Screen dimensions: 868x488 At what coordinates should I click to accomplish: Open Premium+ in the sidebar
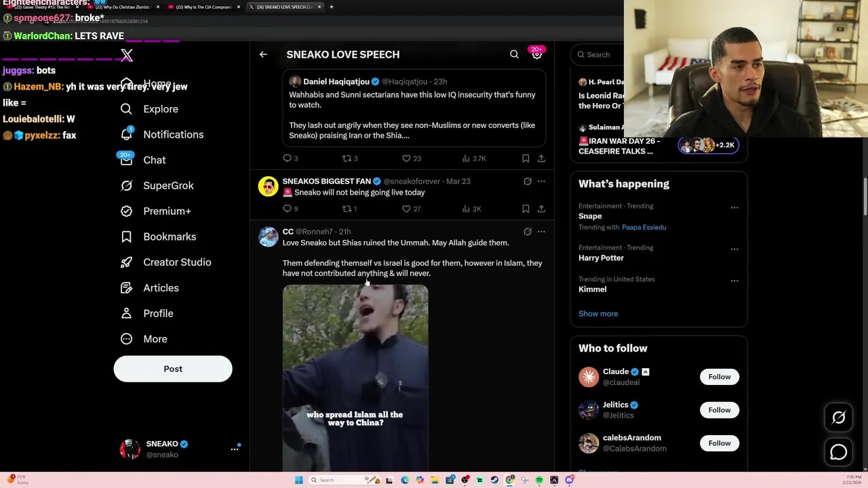click(x=156, y=211)
